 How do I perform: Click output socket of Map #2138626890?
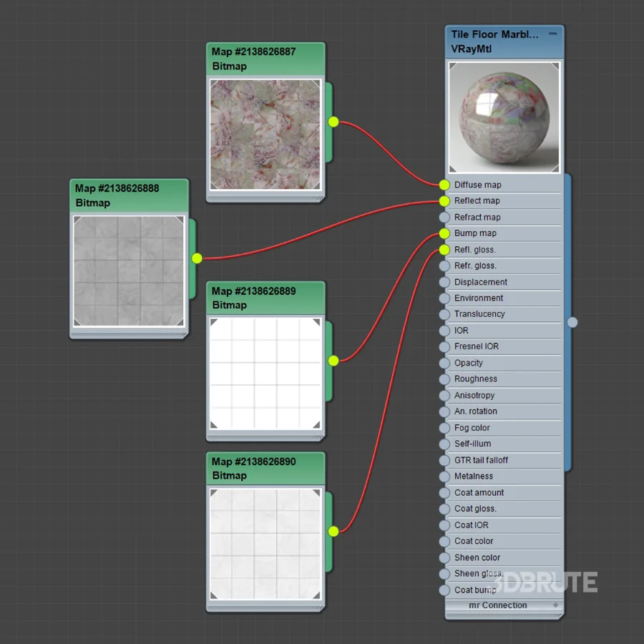point(333,532)
